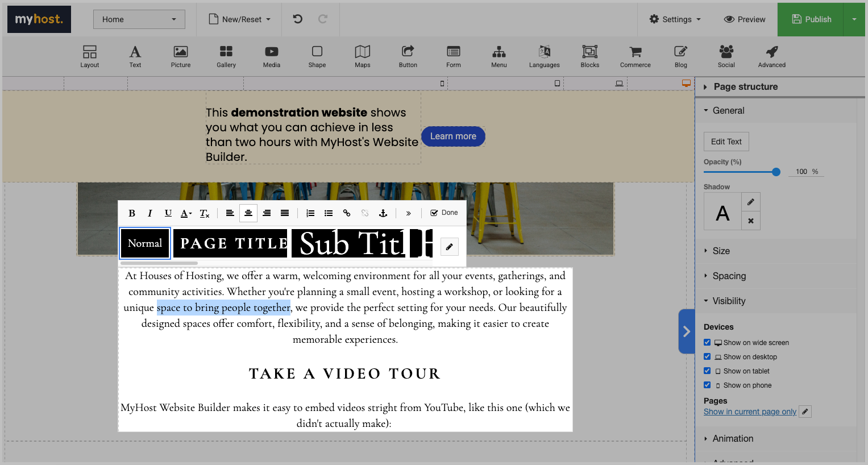Image resolution: width=868 pixels, height=465 pixels.
Task: Open the Gallery tool
Action: coord(226,56)
